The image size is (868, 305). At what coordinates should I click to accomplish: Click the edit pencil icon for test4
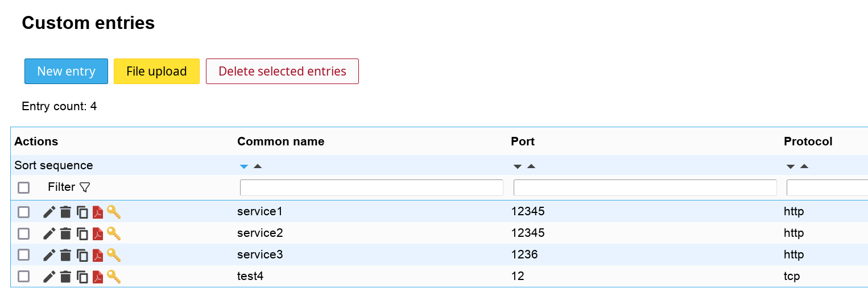(49, 277)
